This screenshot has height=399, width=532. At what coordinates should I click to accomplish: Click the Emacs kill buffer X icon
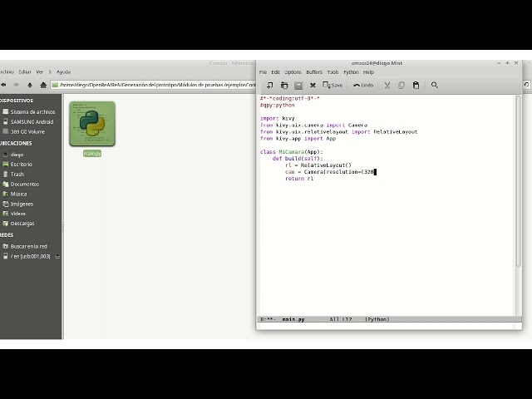click(x=313, y=85)
